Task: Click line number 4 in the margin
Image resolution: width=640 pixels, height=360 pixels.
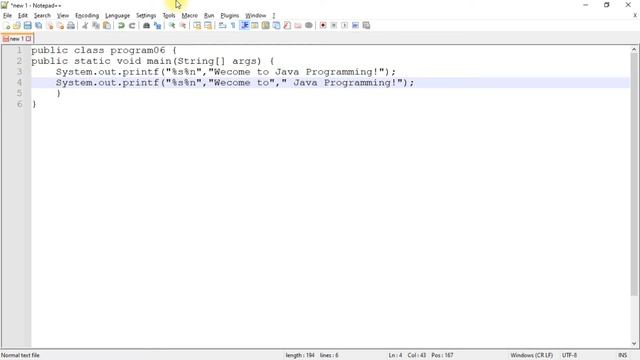Action: 19,82
